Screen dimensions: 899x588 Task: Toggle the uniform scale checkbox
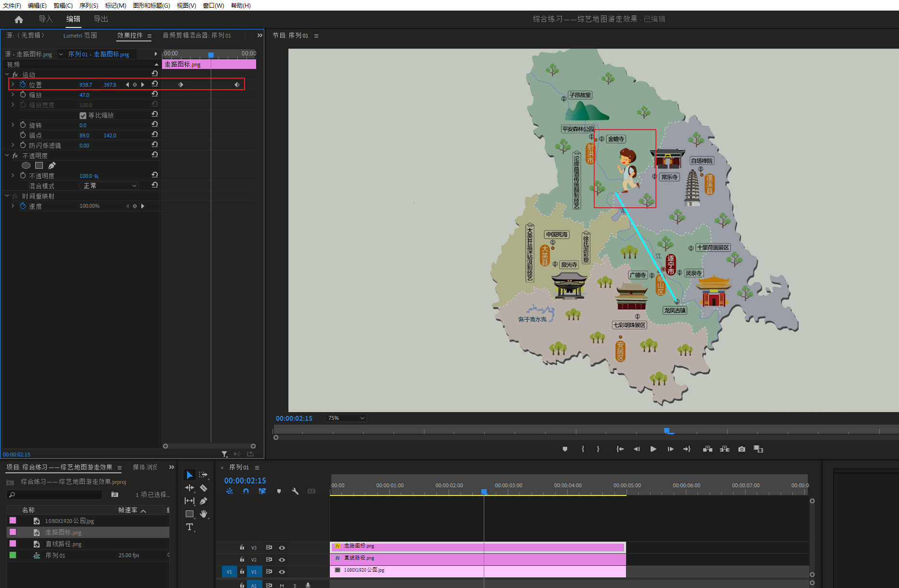click(x=83, y=116)
